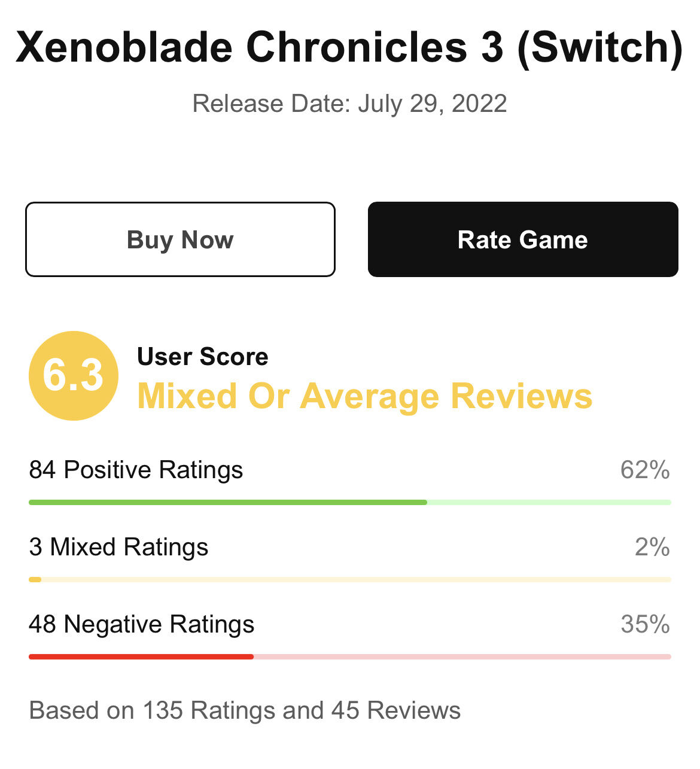
Task: Click the light green unfilled positive bar section
Action: (549, 502)
